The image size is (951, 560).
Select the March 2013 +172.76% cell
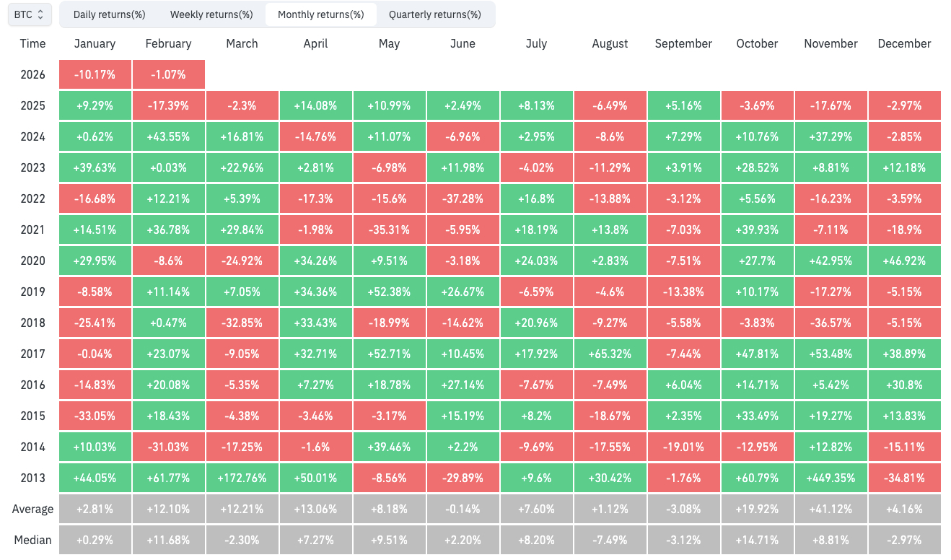pyautogui.click(x=242, y=478)
